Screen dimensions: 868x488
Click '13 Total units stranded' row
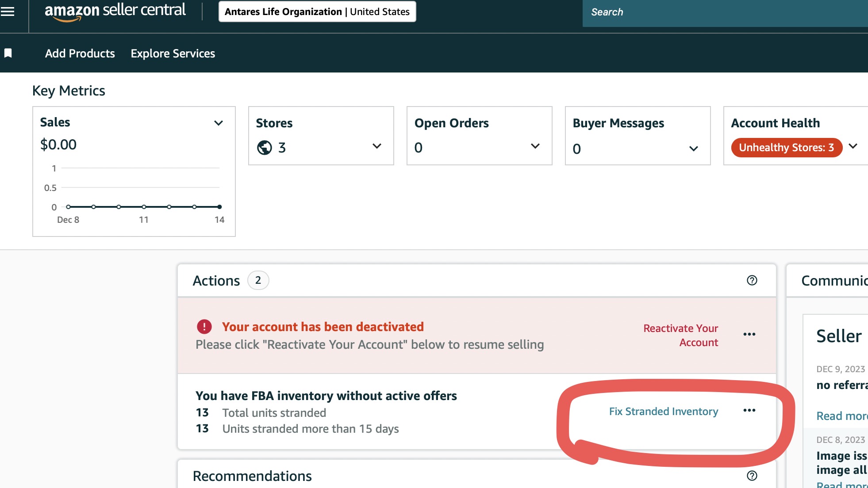(261, 413)
